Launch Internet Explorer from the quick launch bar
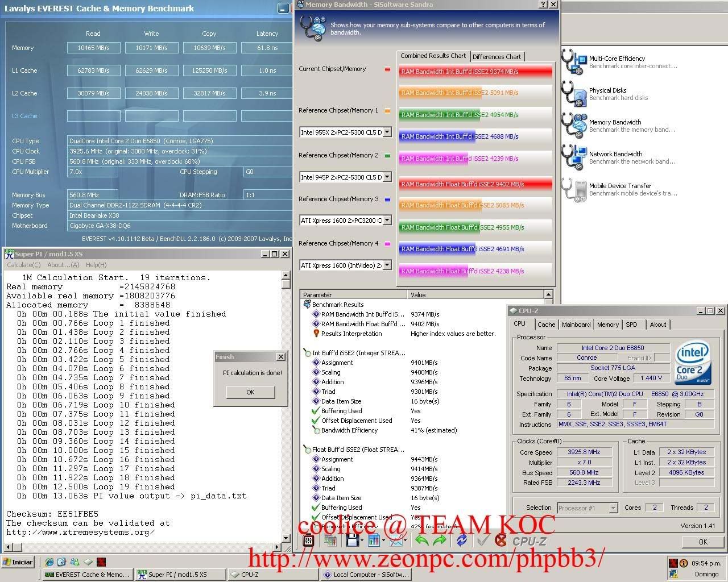 tap(49, 562)
